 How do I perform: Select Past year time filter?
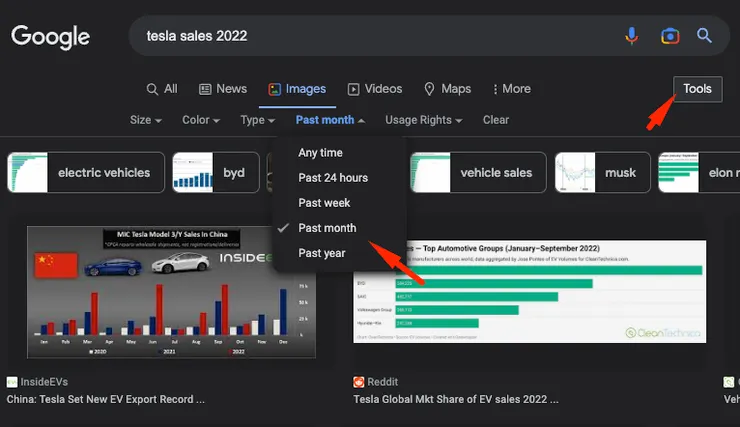(322, 253)
